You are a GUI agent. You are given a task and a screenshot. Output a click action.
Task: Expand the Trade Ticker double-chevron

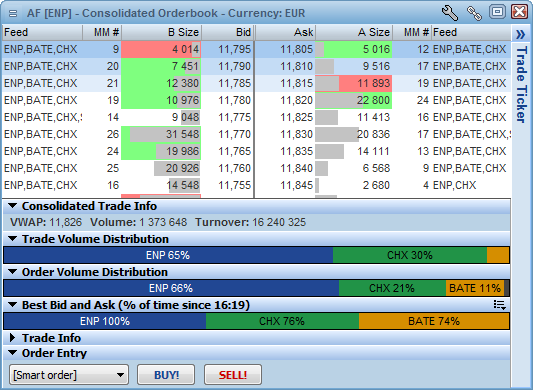(x=520, y=34)
